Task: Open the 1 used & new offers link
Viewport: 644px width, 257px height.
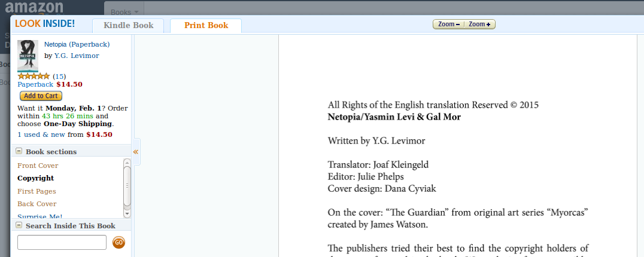Action: [x=41, y=134]
